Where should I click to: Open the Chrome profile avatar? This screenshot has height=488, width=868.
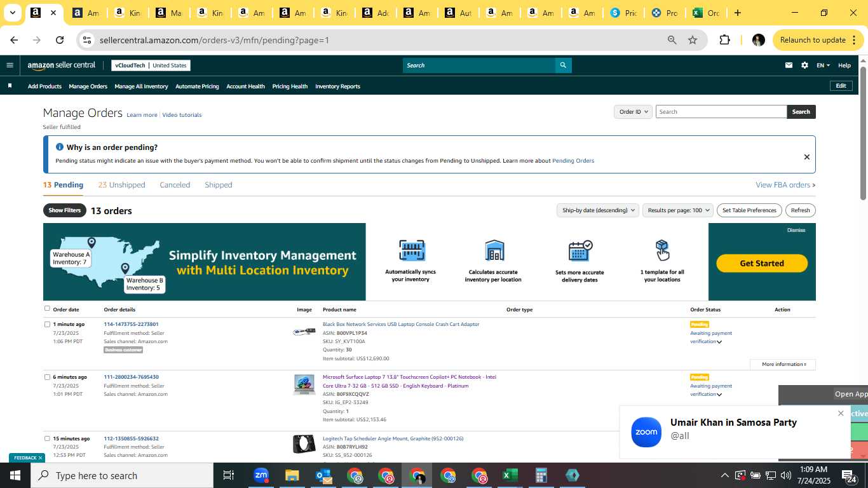click(758, 40)
